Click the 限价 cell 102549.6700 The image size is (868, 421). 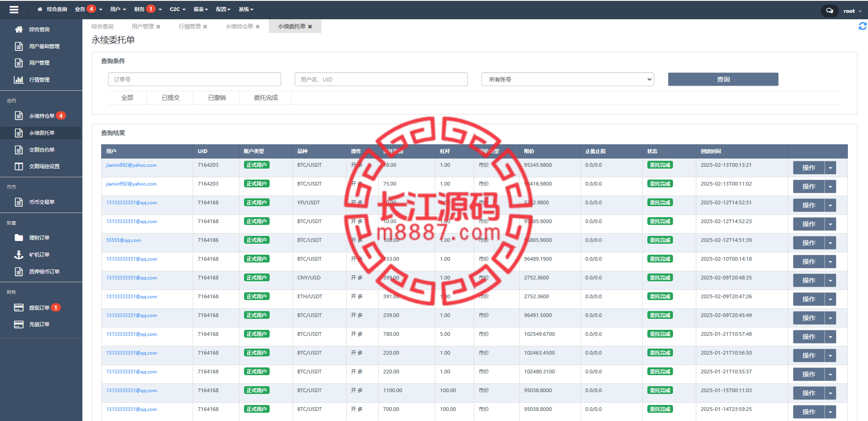pos(539,334)
